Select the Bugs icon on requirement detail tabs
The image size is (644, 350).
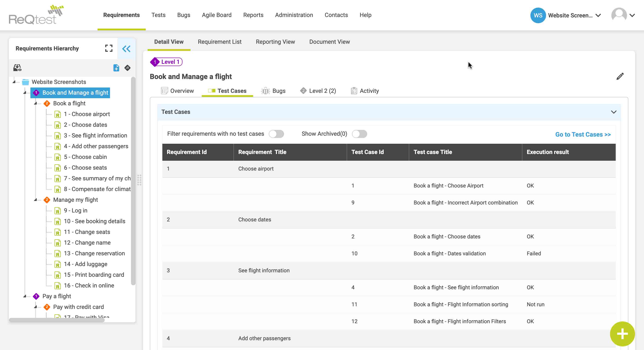click(x=265, y=91)
